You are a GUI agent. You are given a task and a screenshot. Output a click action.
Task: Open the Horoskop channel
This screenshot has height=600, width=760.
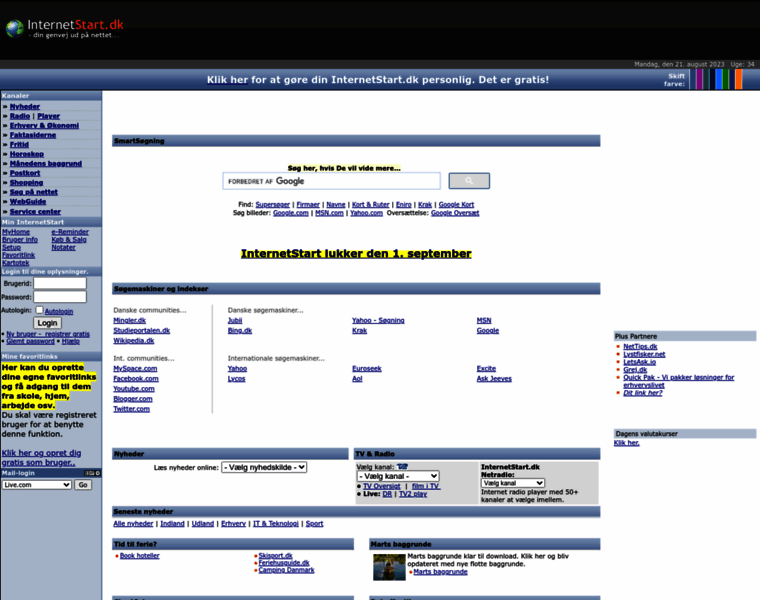(27, 154)
